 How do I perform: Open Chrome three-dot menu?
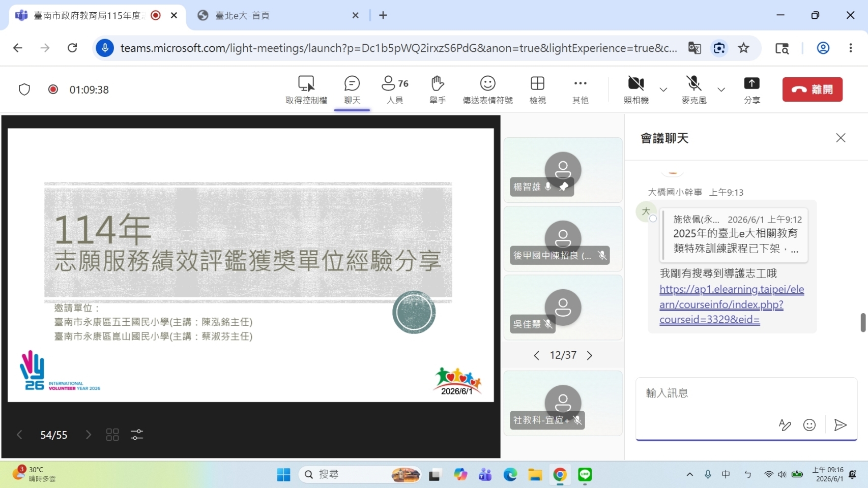(x=850, y=48)
